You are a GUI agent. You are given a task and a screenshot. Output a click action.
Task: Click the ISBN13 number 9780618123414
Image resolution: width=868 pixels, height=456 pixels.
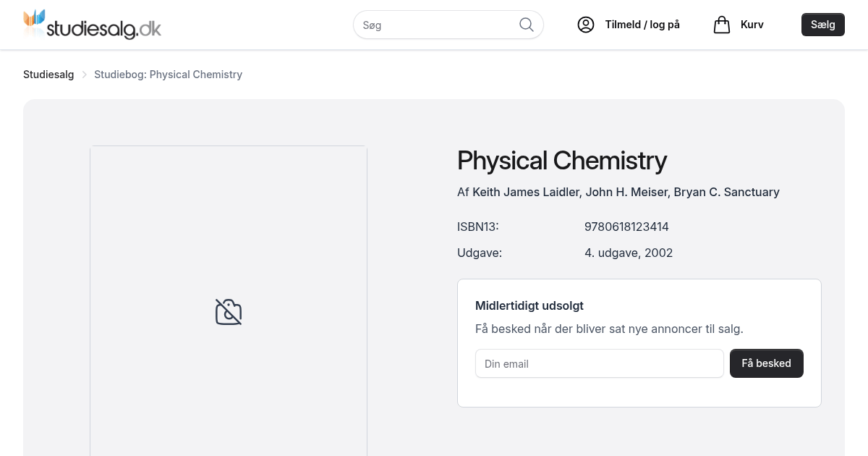(x=626, y=227)
